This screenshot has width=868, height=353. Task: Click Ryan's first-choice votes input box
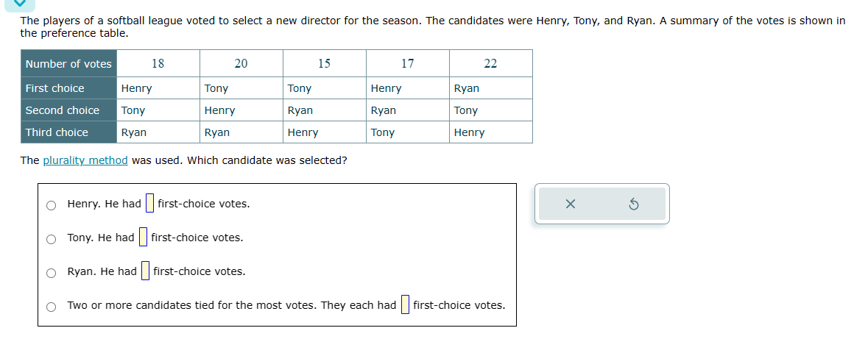(x=145, y=271)
